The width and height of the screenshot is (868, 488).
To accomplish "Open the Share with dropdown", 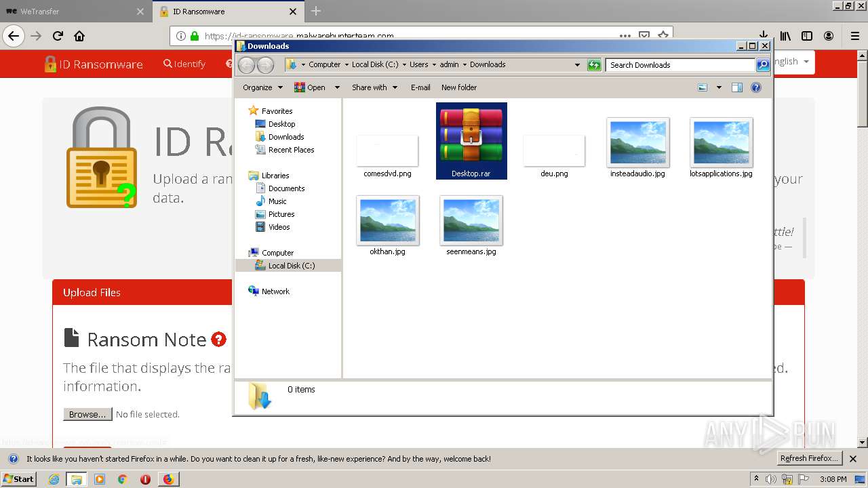I will pos(374,87).
